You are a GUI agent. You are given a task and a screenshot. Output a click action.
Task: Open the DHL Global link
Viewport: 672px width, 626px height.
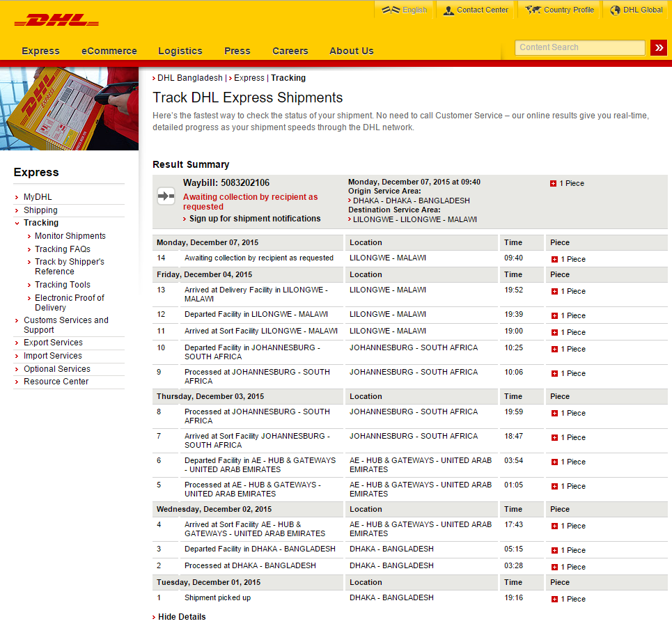pos(643,10)
